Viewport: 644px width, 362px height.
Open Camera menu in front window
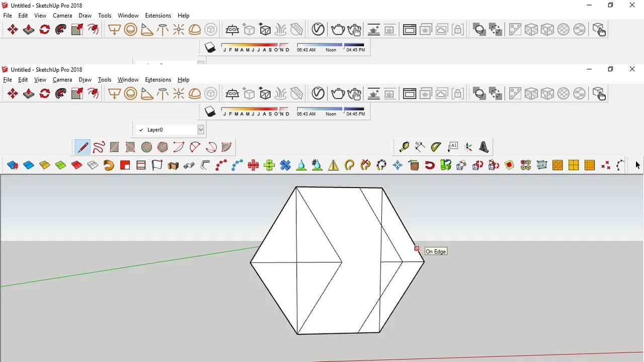62,79
